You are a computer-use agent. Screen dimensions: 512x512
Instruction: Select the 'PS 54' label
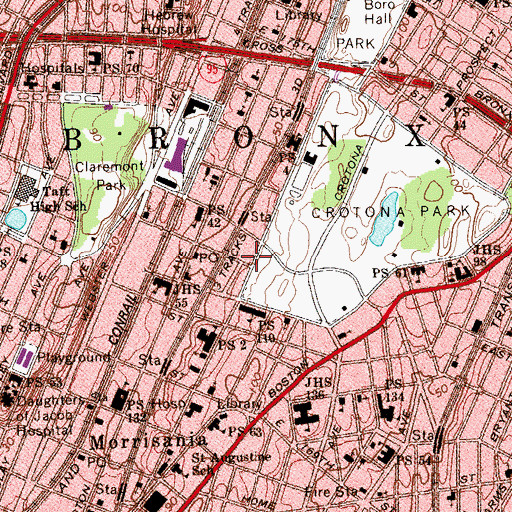pos(414,460)
